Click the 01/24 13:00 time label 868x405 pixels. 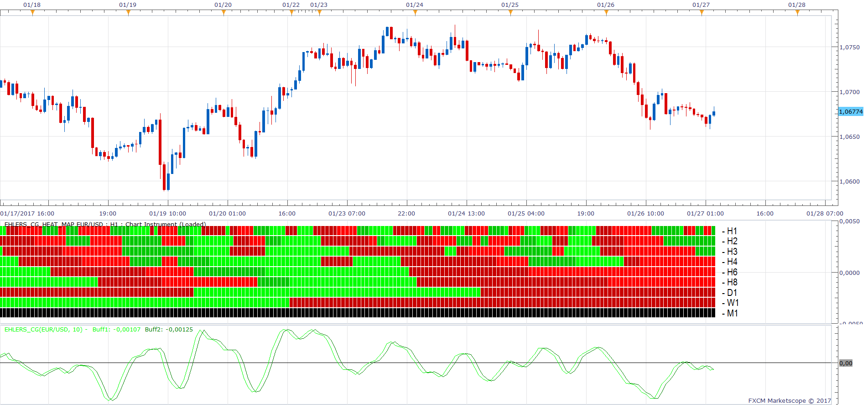[x=466, y=213]
